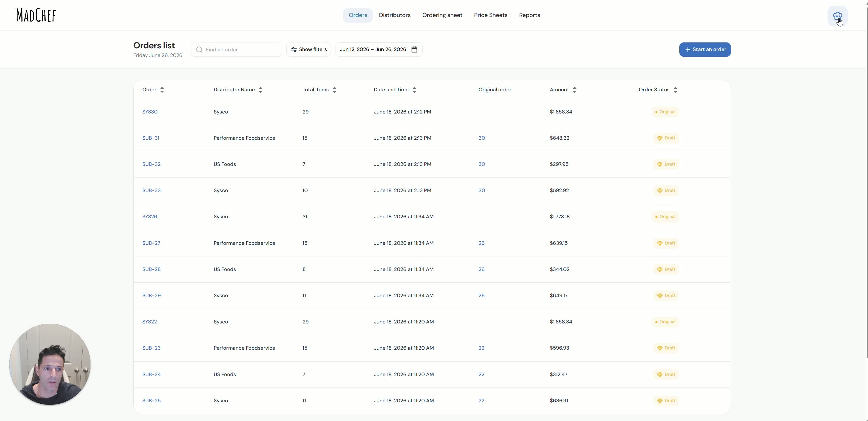Image resolution: width=868 pixels, height=421 pixels.
Task: Open order SUB-31
Action: (x=151, y=138)
